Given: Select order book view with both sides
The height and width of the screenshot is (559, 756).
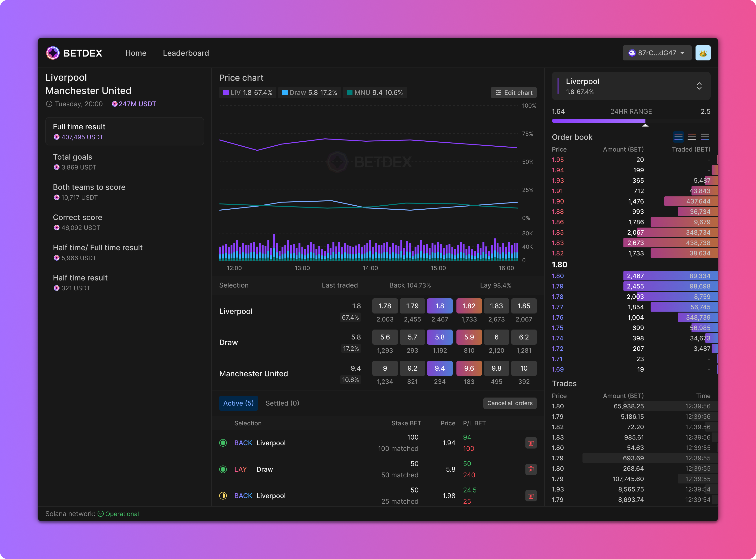Looking at the screenshot, I should tap(679, 137).
